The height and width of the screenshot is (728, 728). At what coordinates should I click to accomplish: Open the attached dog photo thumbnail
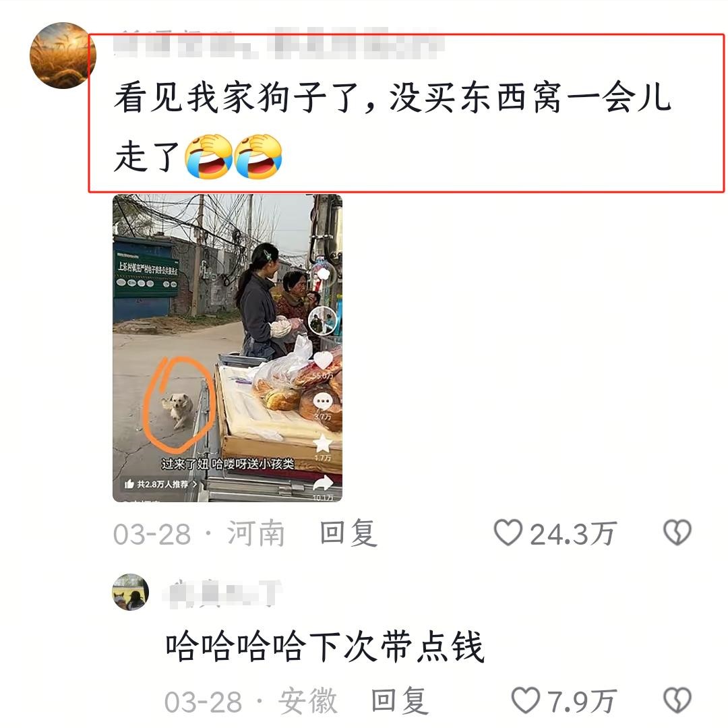(228, 348)
